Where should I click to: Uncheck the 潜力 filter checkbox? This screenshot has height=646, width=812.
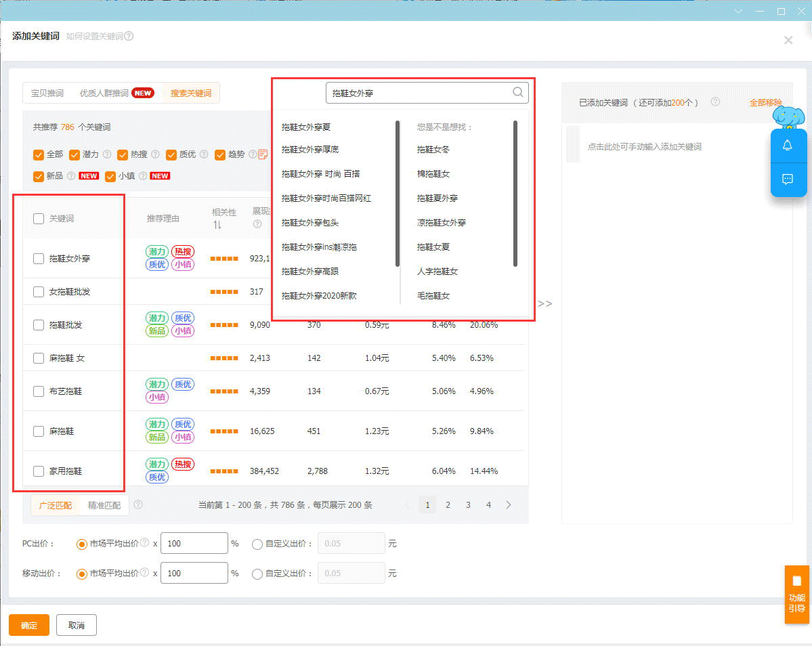[x=74, y=154]
